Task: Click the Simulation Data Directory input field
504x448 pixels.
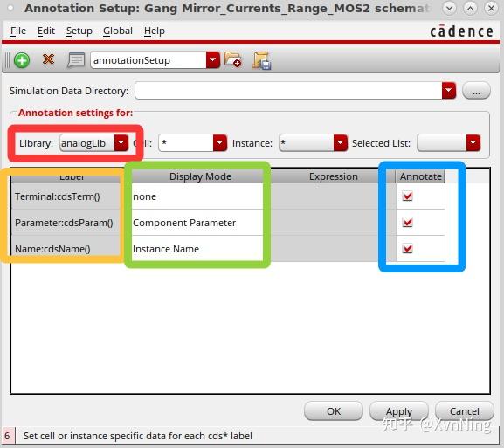Action: (x=288, y=91)
